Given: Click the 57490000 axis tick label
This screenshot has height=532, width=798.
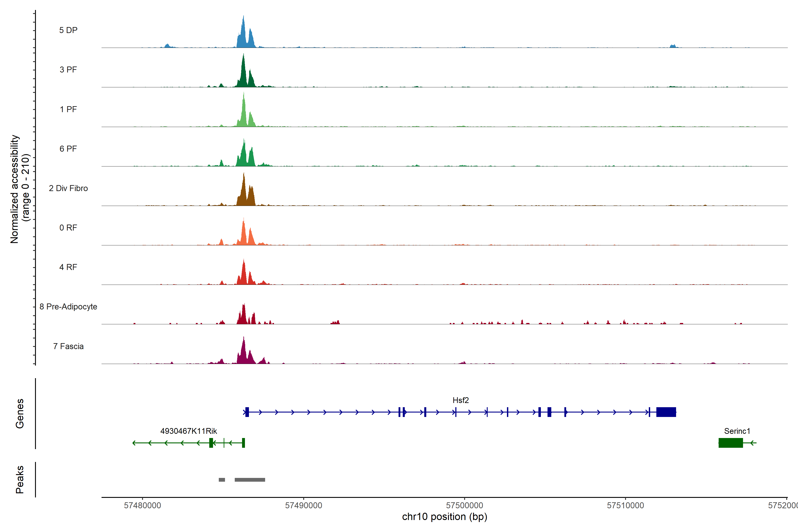Looking at the screenshot, I should [x=303, y=505].
